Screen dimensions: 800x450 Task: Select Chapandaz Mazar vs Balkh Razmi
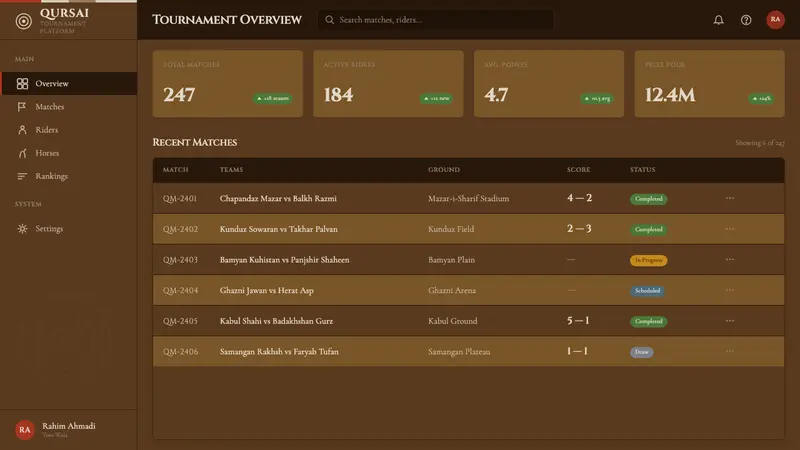[278, 198]
